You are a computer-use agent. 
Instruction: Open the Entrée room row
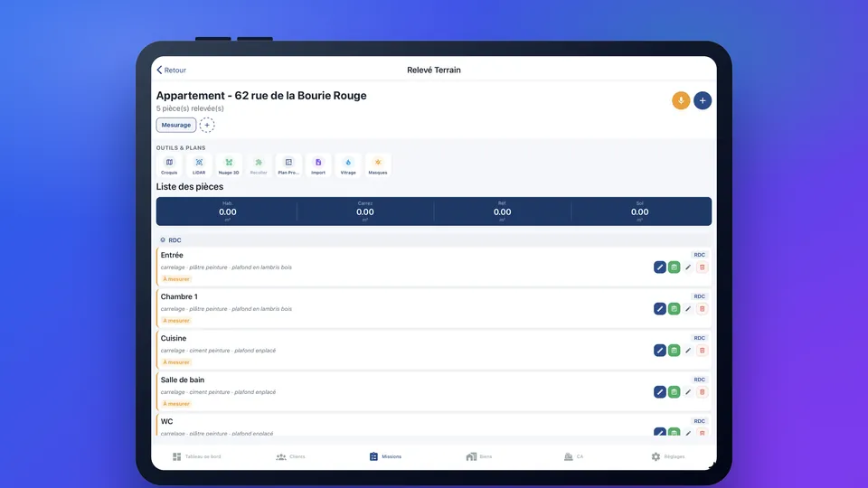[434, 267]
